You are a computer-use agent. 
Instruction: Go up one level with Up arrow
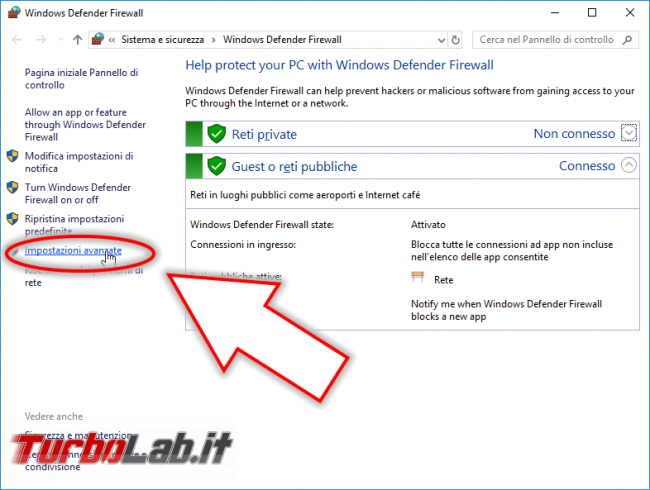pyautogui.click(x=78, y=40)
